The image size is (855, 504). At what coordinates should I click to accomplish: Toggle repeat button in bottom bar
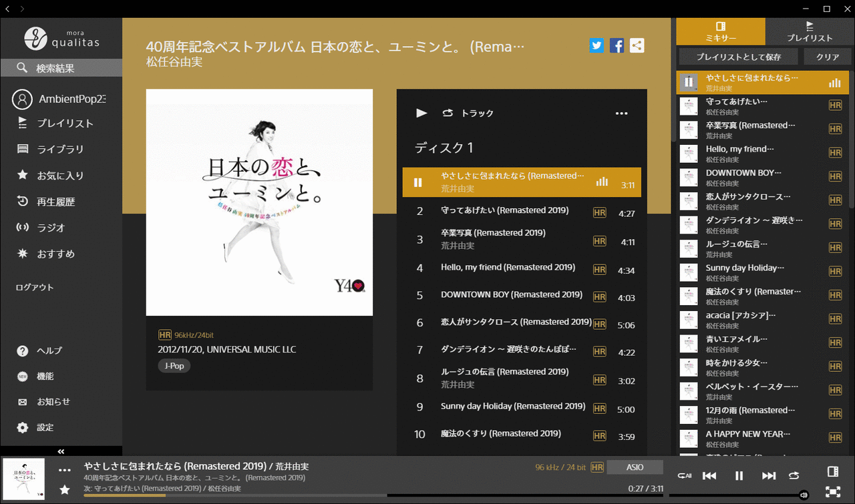[x=794, y=475]
